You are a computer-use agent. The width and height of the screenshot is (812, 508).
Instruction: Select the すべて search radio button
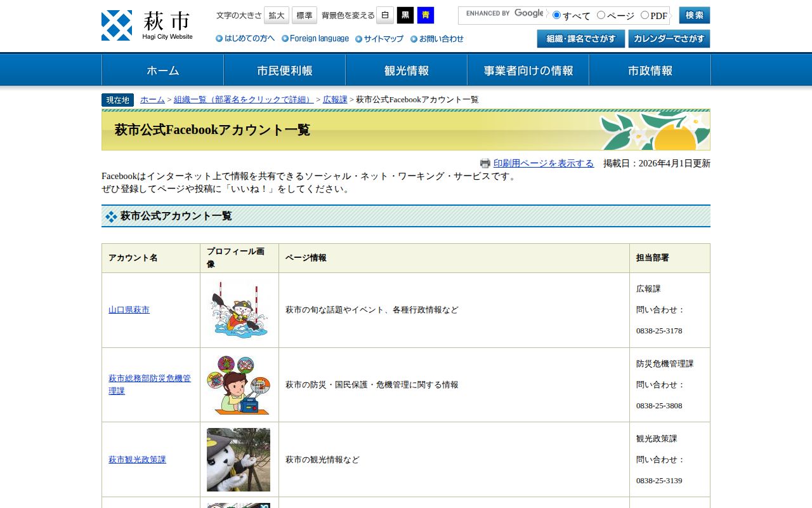point(557,15)
